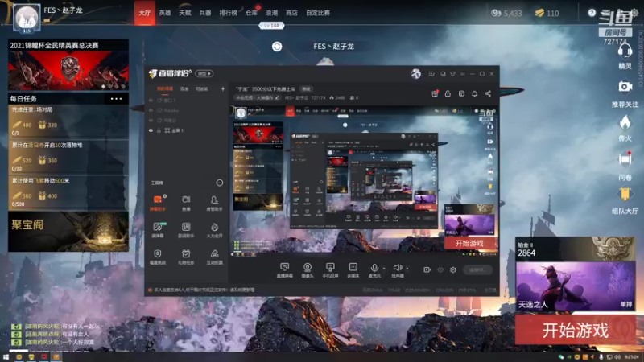This screenshot has width=644, height=362.
Task: Add a 手机投屏 phone screencast source
Action: click(x=330, y=270)
